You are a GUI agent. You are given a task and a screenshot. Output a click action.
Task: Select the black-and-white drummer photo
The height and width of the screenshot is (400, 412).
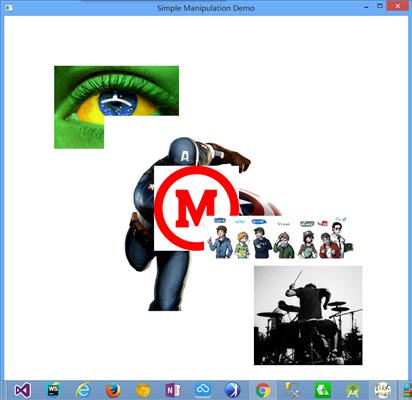tap(308, 315)
